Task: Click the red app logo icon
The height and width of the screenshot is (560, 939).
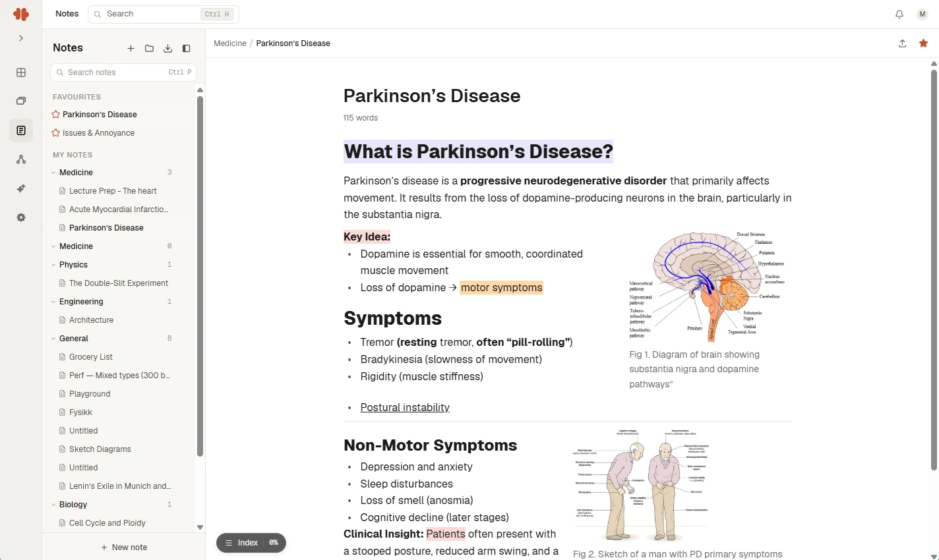Action: point(21,14)
